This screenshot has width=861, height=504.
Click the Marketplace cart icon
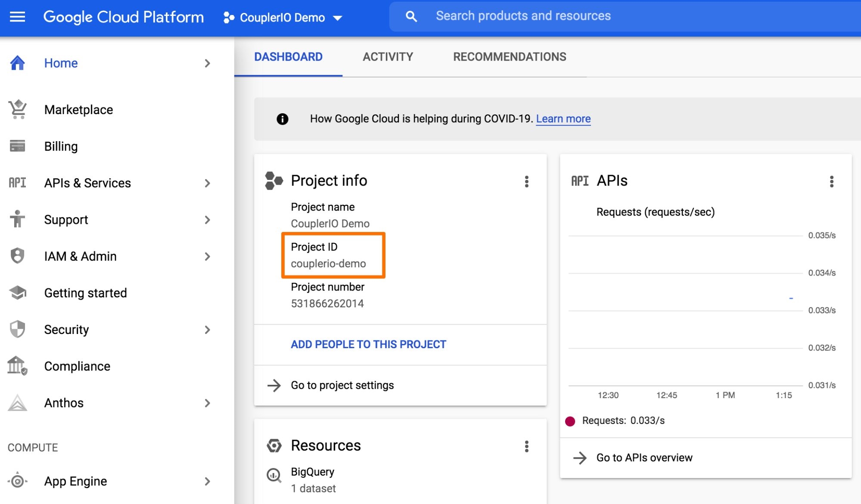[x=18, y=110]
